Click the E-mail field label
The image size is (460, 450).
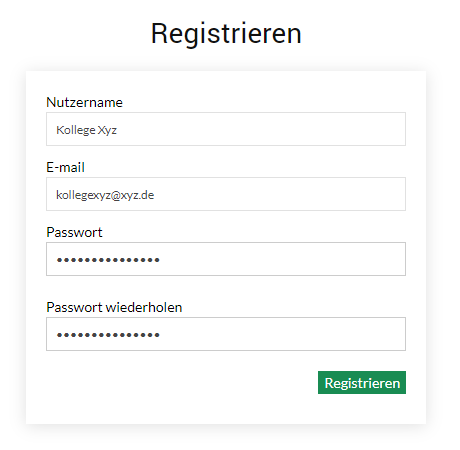click(65, 167)
